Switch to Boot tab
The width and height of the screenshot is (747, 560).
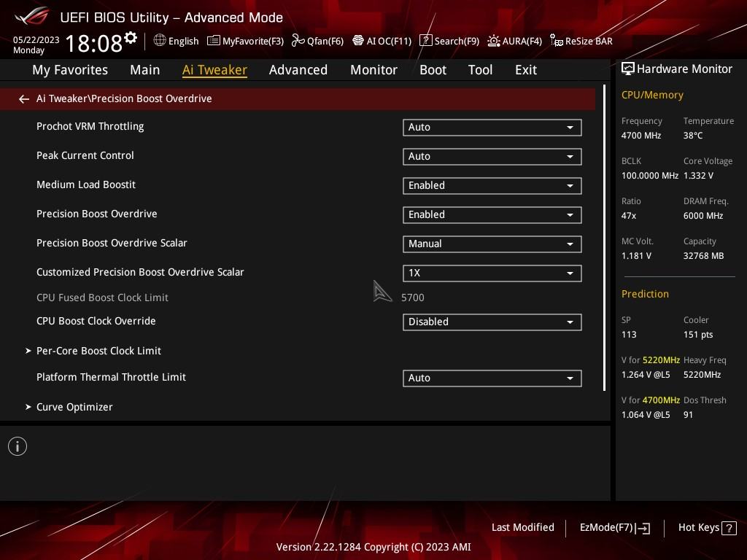[433, 70]
